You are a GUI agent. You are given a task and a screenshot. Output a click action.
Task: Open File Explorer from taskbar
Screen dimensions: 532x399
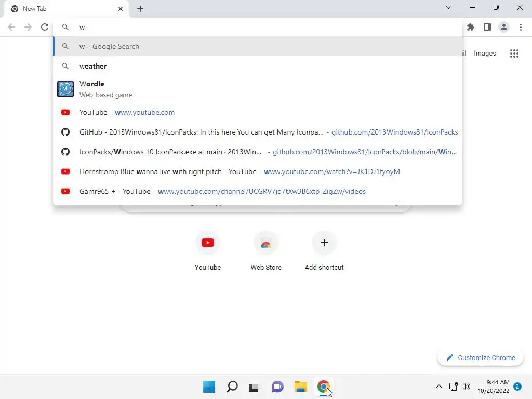point(301,387)
